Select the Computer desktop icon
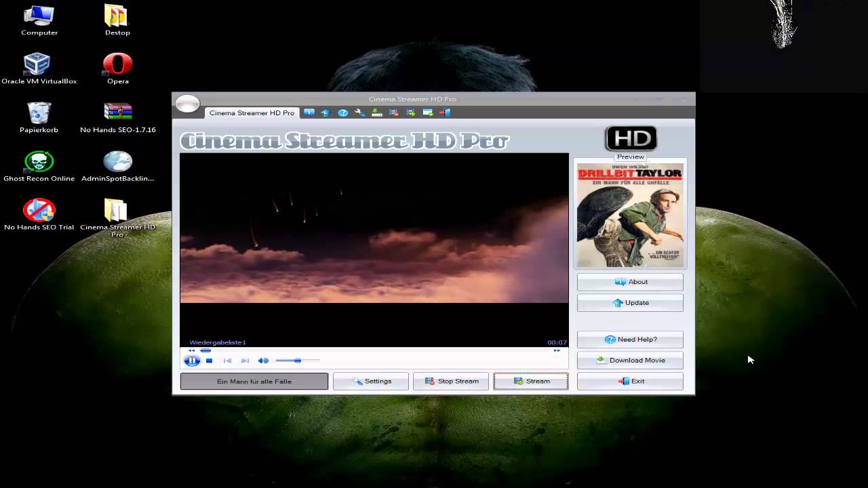The width and height of the screenshot is (868, 488). pos(39,20)
